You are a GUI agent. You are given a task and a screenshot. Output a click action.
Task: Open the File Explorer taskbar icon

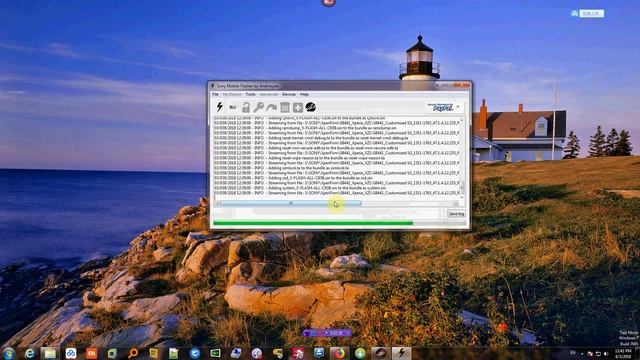coord(50,353)
